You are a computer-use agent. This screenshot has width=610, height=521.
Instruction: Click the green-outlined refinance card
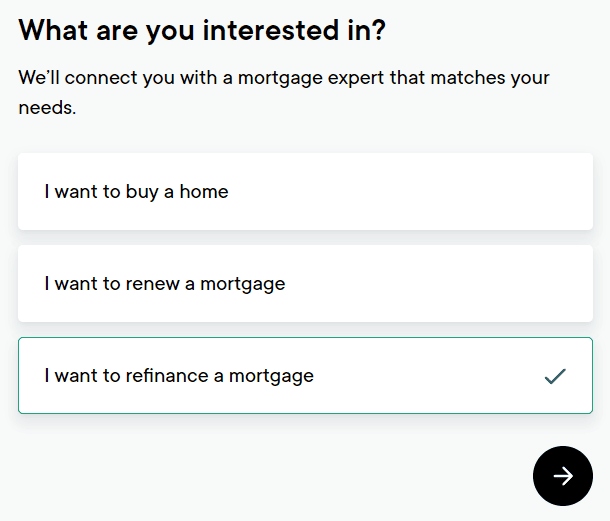coord(305,375)
